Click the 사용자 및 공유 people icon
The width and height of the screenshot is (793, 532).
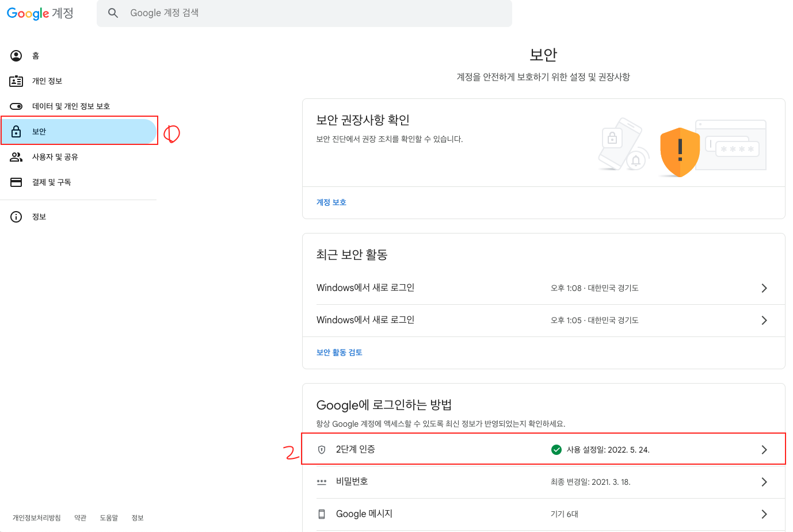pyautogui.click(x=16, y=157)
